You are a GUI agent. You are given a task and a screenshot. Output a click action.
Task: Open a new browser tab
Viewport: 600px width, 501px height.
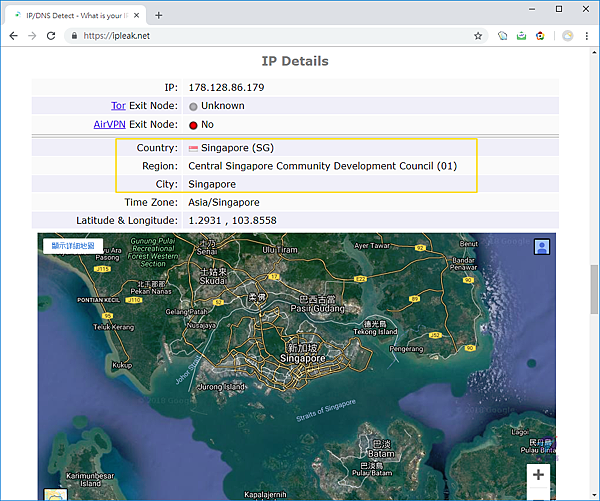click(x=158, y=15)
